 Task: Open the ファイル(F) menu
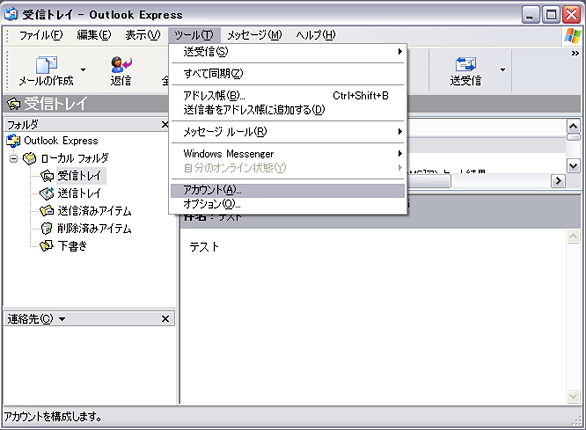click(x=41, y=35)
